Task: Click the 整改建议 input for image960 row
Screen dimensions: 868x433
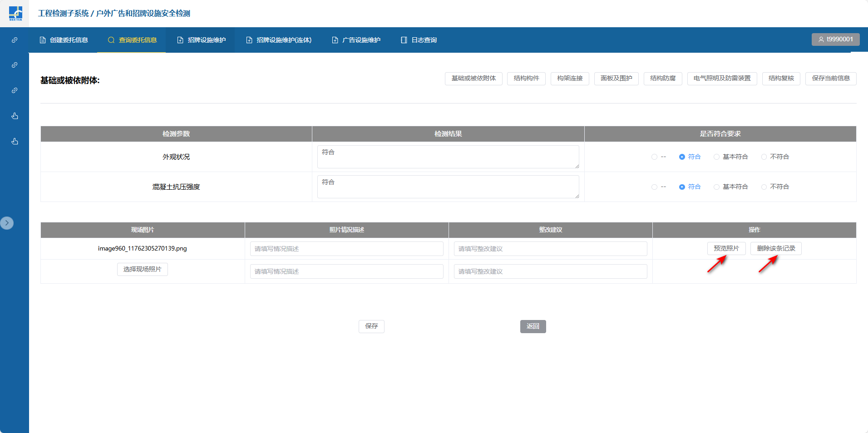Action: coord(550,249)
